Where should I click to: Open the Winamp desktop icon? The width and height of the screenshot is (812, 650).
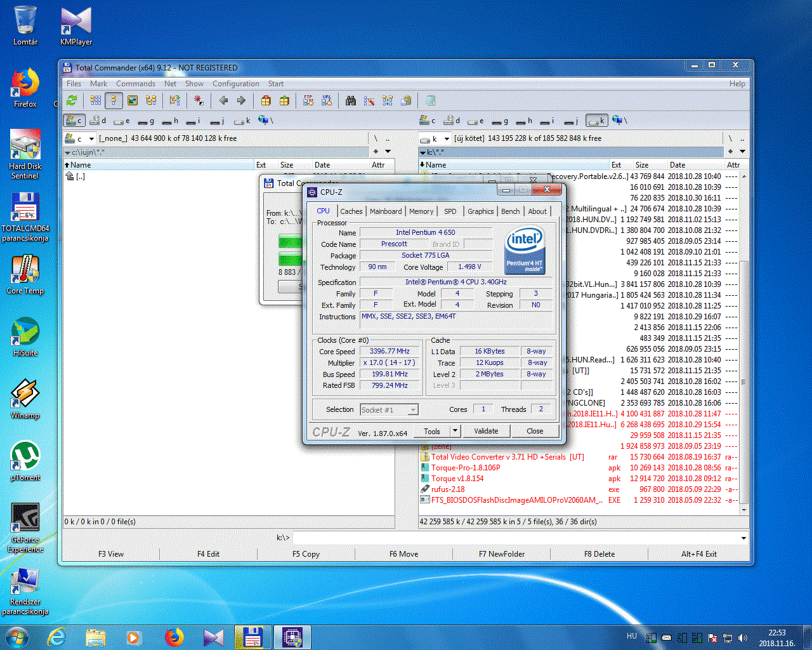coord(25,399)
